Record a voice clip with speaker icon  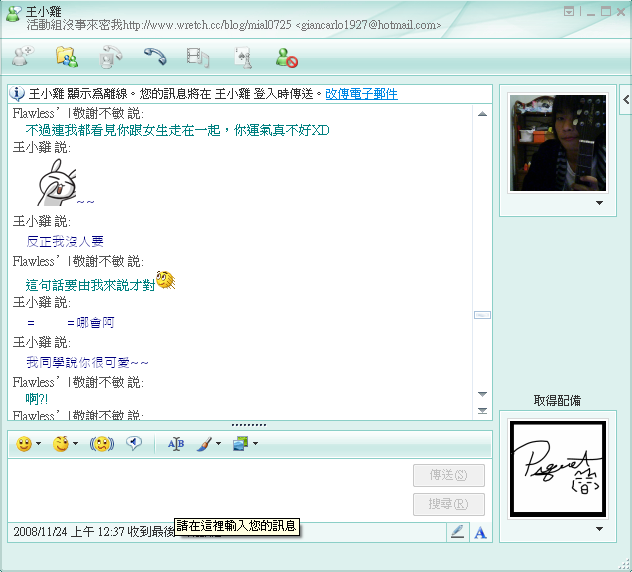click(x=134, y=443)
